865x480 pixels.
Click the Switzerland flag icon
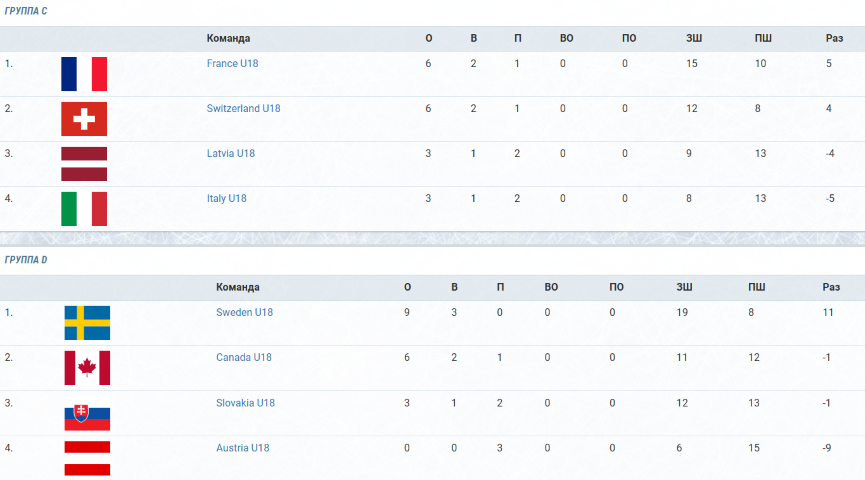tap(84, 119)
